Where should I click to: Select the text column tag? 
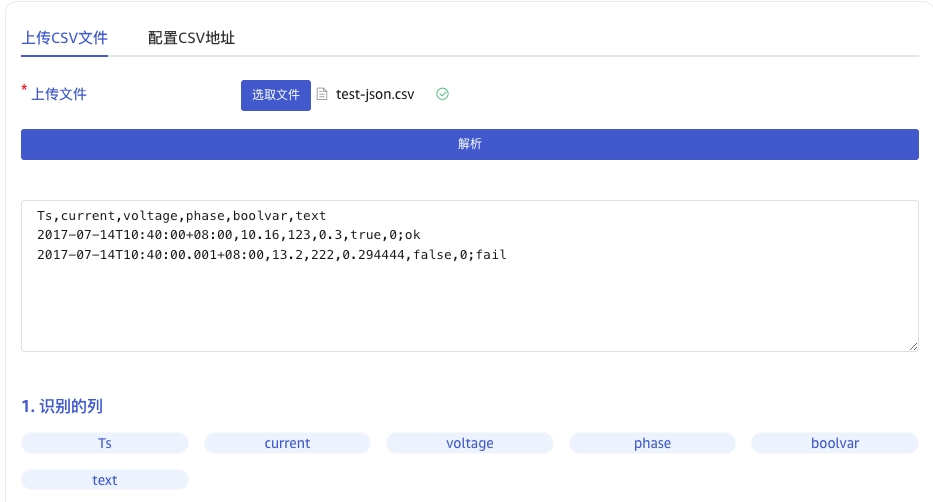[x=105, y=480]
